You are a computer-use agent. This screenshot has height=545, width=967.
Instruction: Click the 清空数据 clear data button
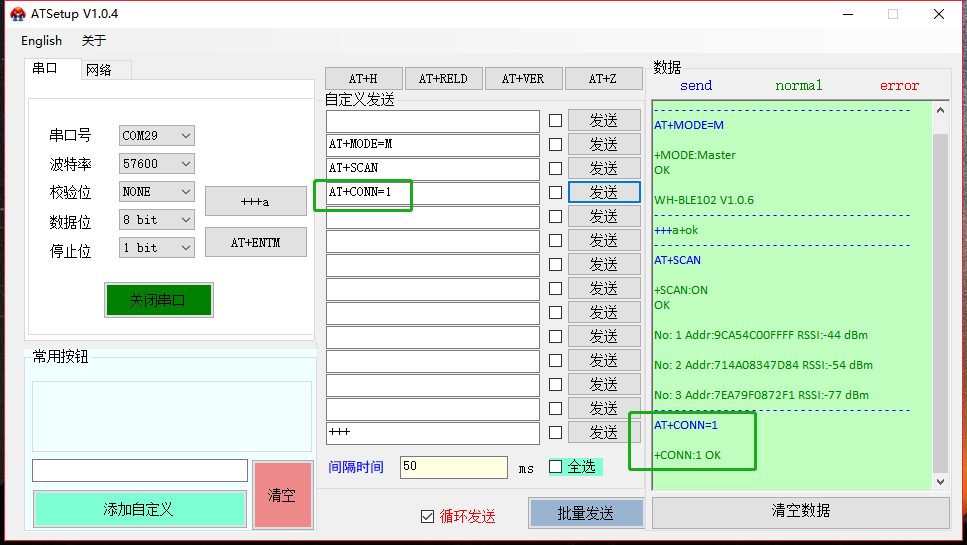(x=800, y=511)
